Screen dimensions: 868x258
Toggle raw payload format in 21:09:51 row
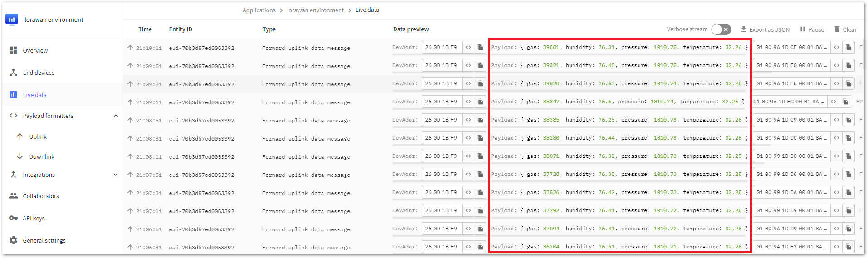click(x=836, y=65)
